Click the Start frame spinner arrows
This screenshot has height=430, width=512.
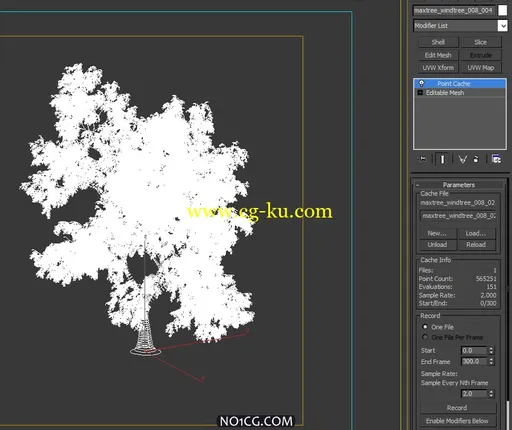tap(491, 350)
